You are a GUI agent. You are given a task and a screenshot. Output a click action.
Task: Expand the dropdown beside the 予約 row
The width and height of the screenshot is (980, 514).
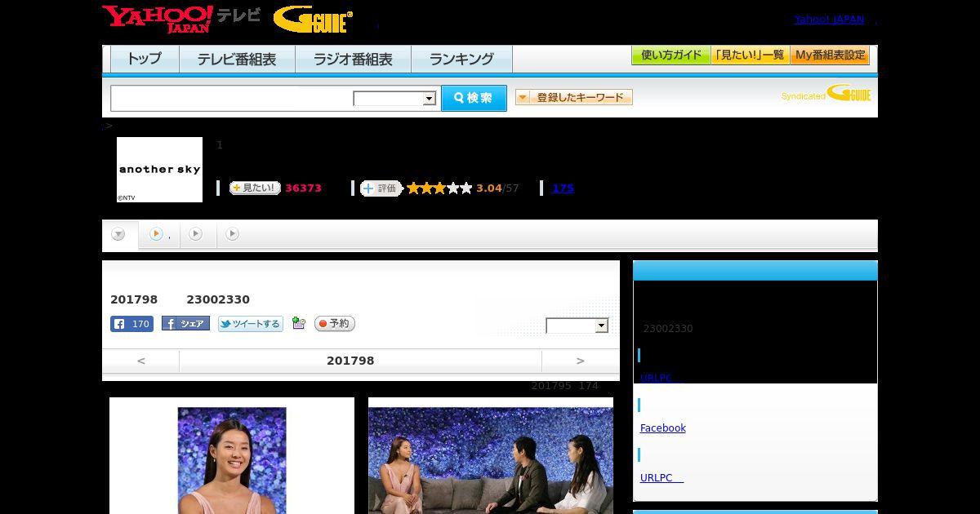point(577,326)
